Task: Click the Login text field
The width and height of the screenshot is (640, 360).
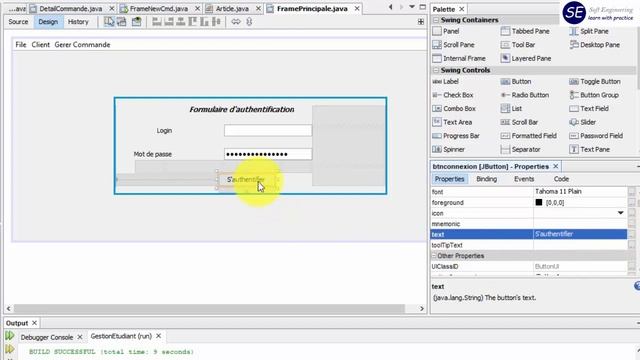Action: (x=268, y=131)
